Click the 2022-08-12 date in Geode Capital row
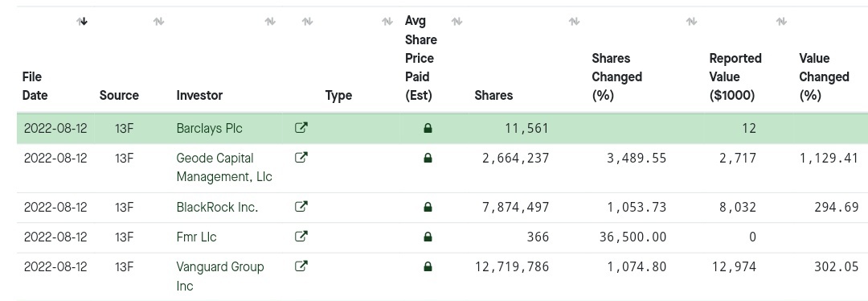 coord(55,159)
